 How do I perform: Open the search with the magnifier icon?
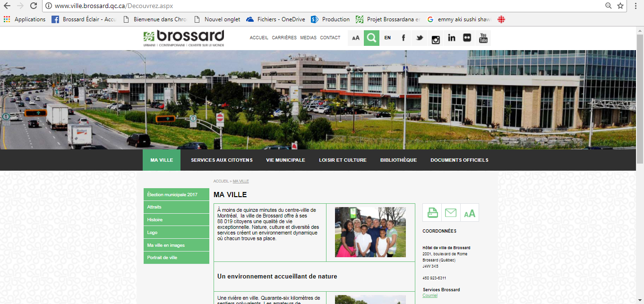371,38
